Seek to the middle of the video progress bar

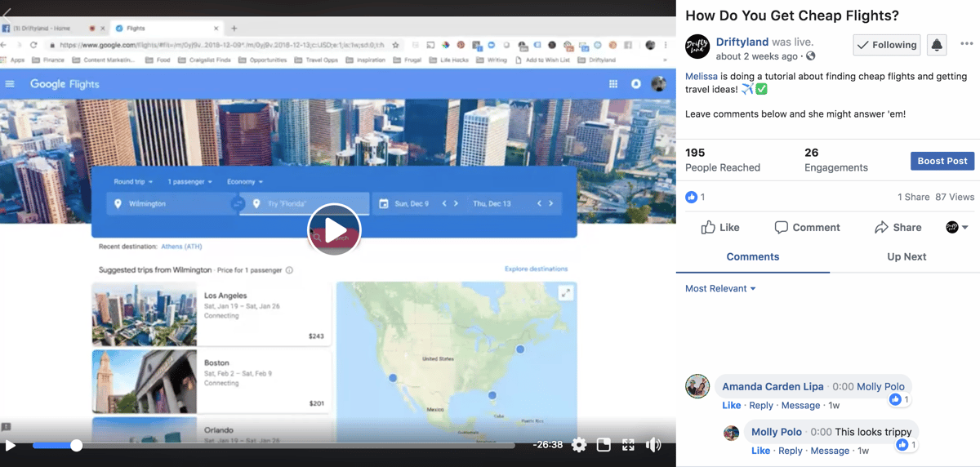274,446
